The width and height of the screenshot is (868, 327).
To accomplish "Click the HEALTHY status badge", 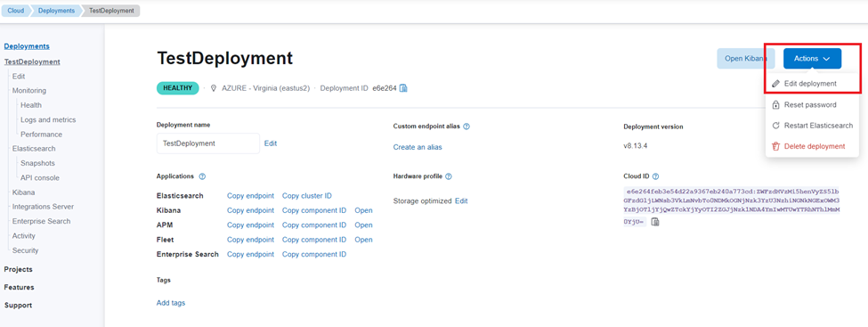I will [x=178, y=88].
